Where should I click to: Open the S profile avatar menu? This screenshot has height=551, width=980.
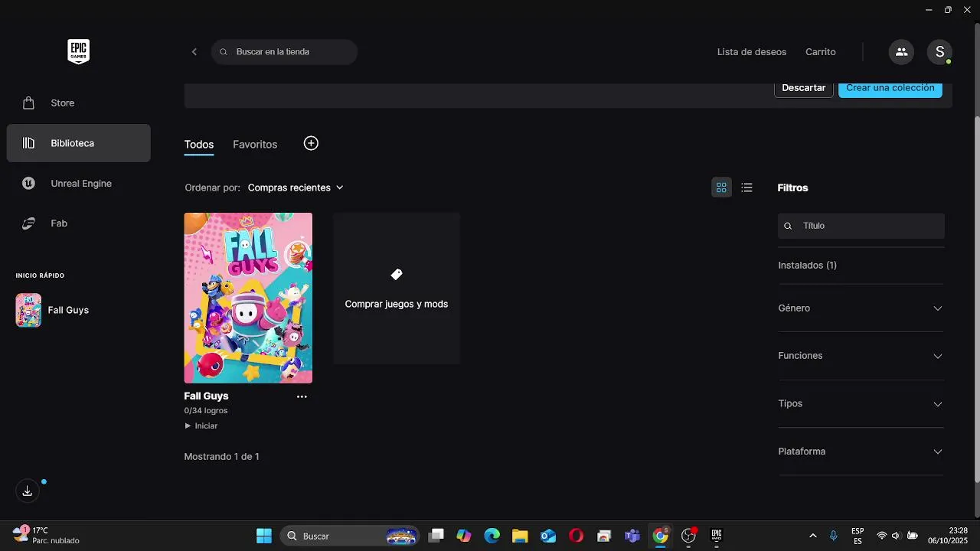tap(939, 52)
